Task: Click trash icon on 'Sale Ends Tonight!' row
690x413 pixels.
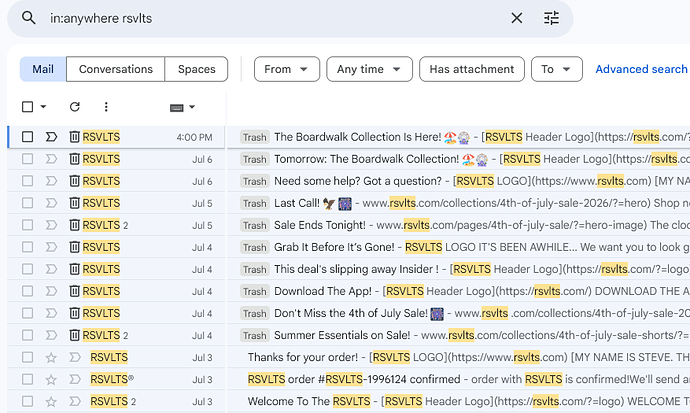Action: (x=74, y=225)
